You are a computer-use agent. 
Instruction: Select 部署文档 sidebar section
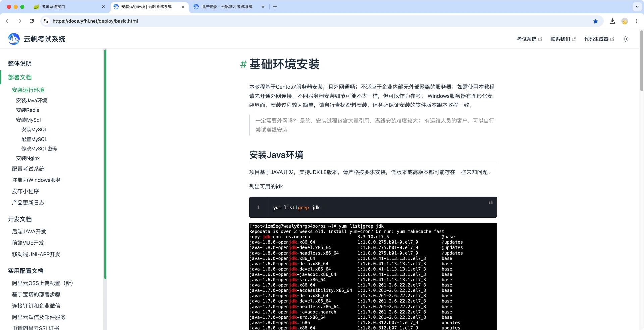(20, 77)
